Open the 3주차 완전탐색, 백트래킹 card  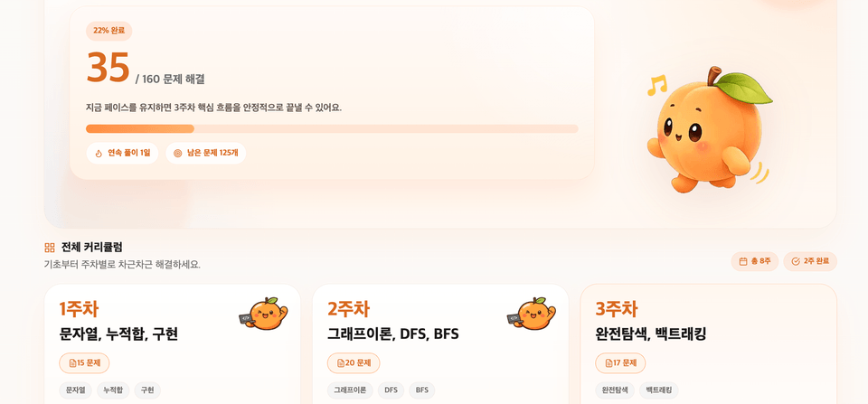coord(709,344)
